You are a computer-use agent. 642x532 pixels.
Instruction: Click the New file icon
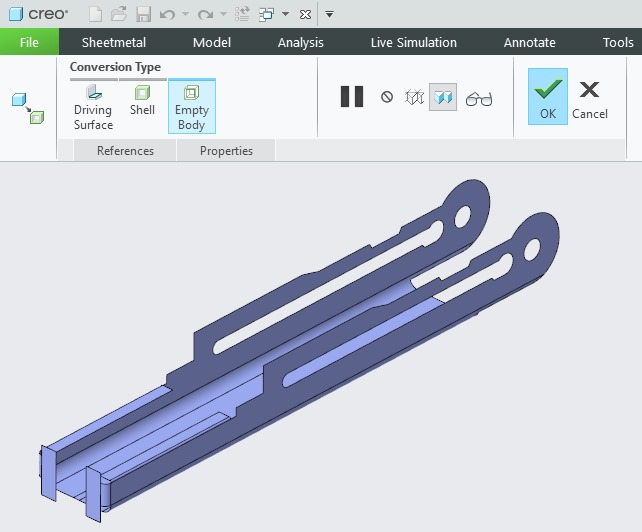[95, 14]
